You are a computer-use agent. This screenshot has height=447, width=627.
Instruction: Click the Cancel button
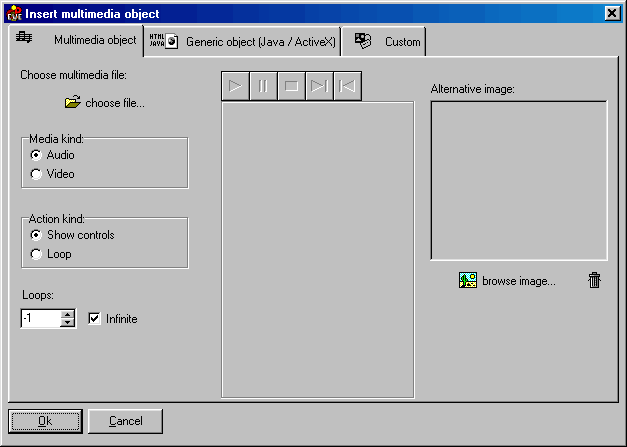tap(125, 421)
